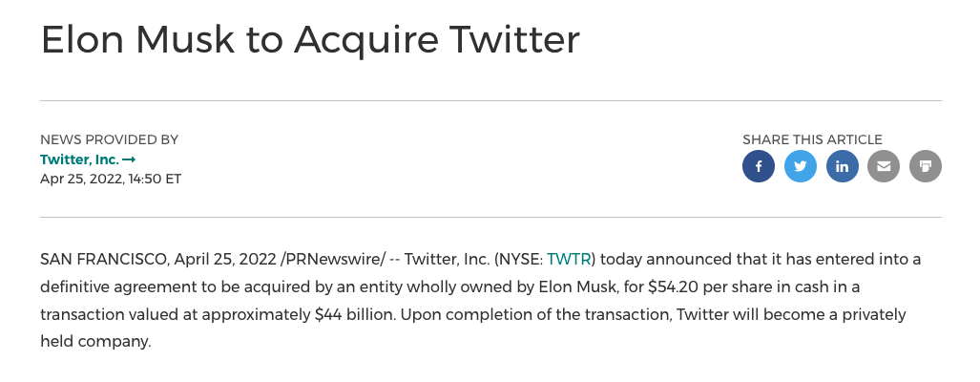The width and height of the screenshot is (980, 382).
Task: Click the words 'held company' ending the paragraph
Action: click(x=95, y=341)
